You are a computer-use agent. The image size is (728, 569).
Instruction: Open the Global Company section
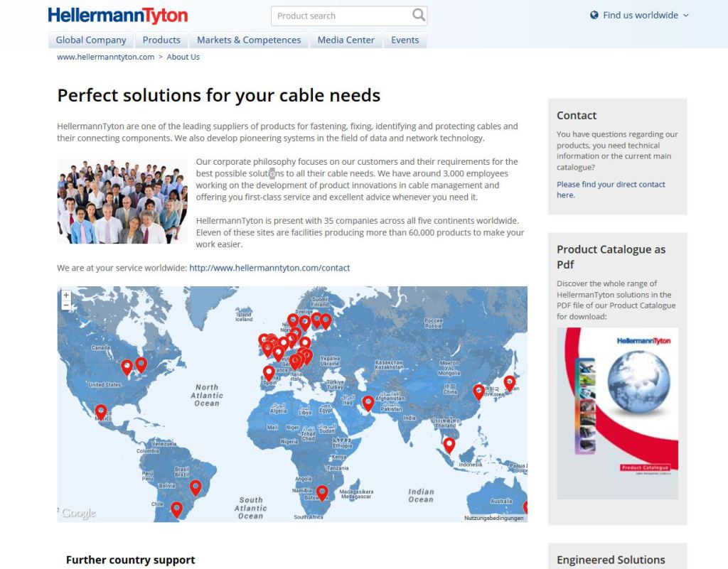(90, 40)
